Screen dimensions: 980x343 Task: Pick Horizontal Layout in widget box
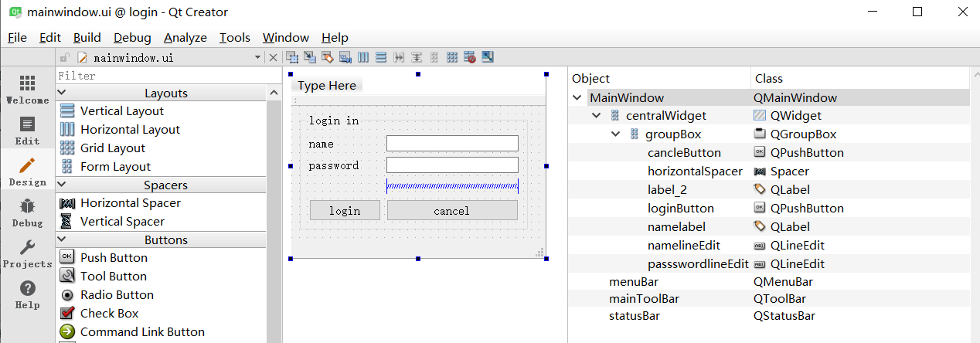tap(130, 130)
